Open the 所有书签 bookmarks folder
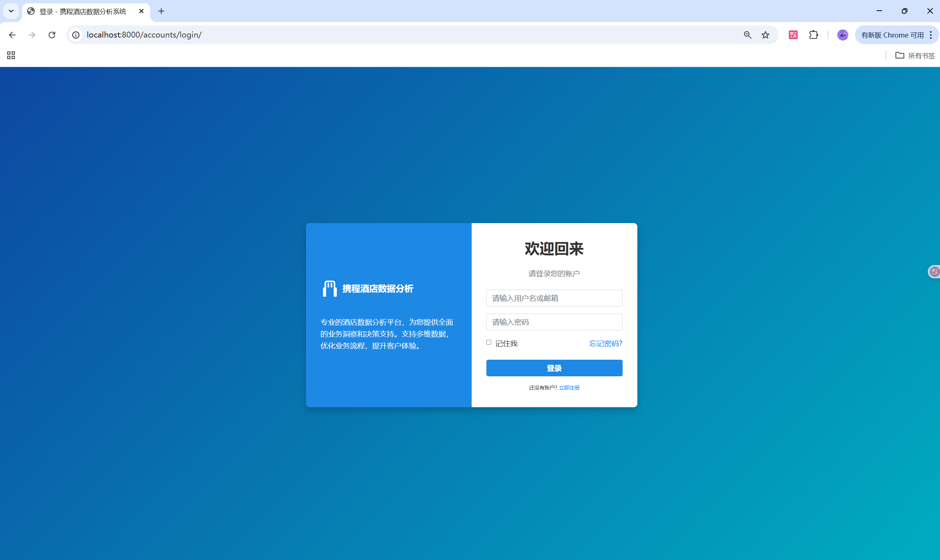Image resolution: width=940 pixels, height=560 pixels. pyautogui.click(x=915, y=56)
